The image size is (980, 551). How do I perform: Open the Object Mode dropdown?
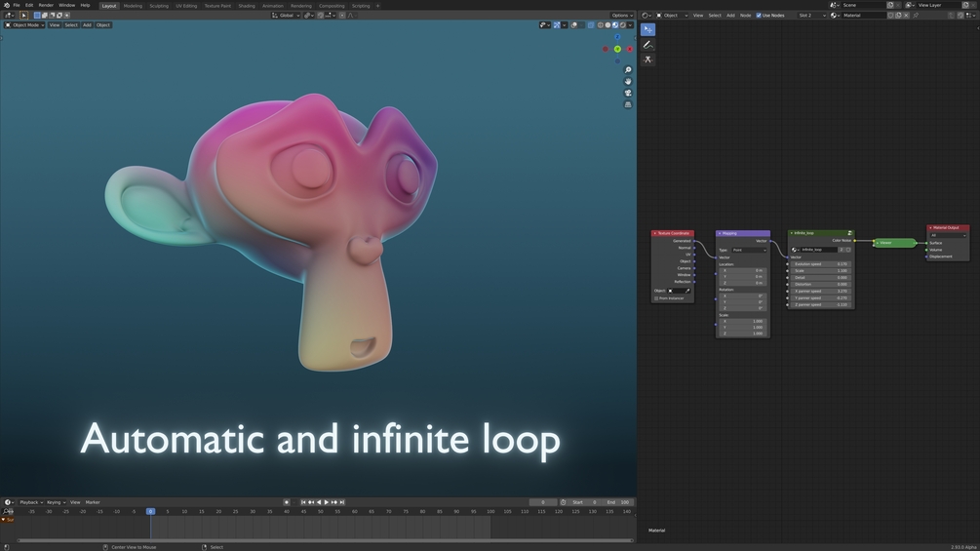point(24,25)
